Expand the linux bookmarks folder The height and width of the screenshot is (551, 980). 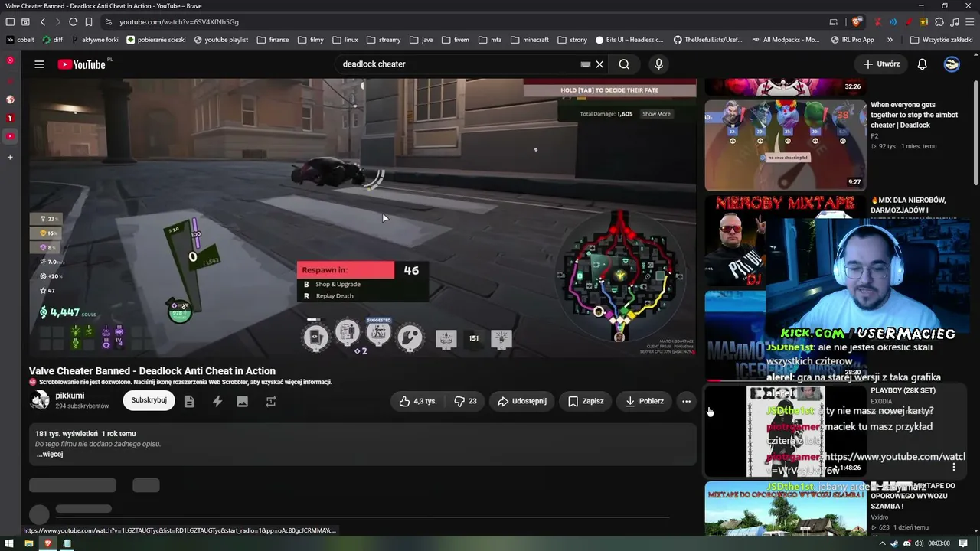coord(345,40)
